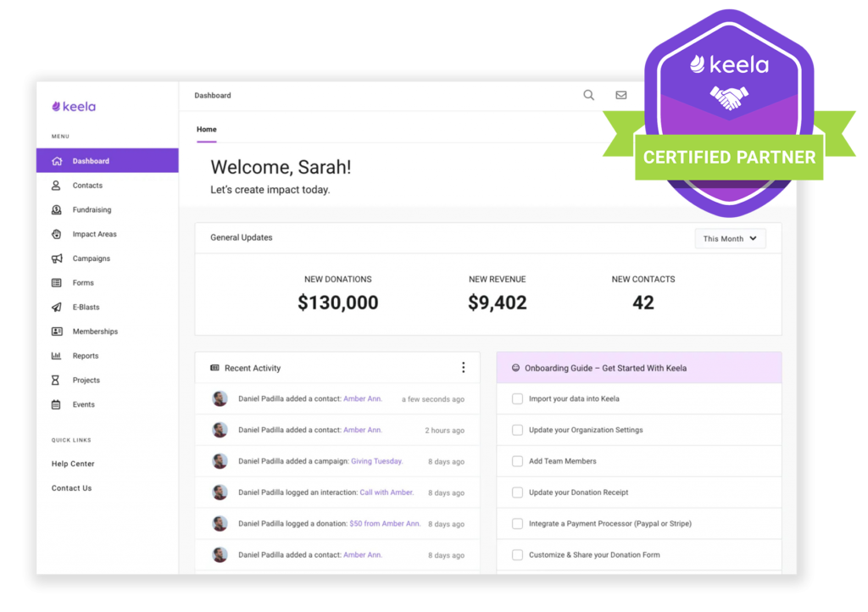Click the 42 new contacts value

click(643, 303)
